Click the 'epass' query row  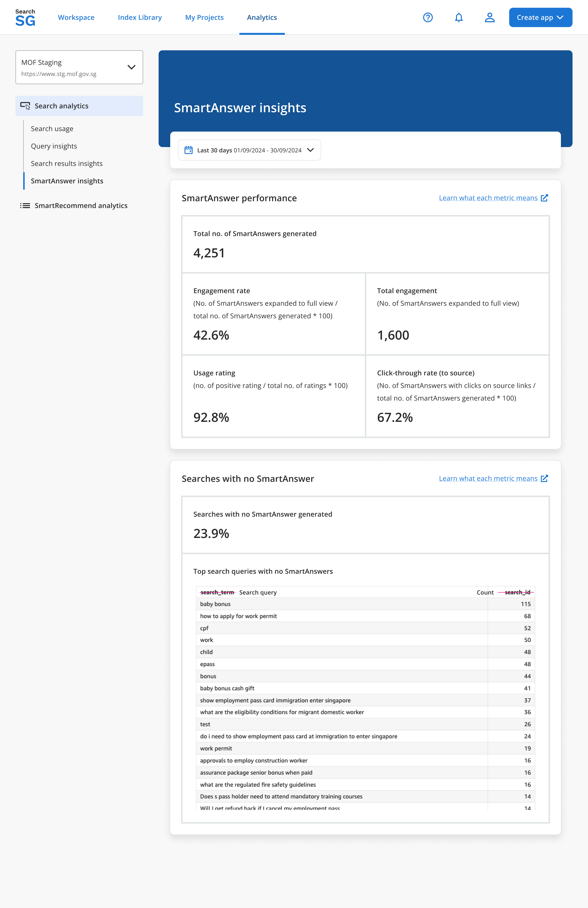pyautogui.click(x=365, y=664)
